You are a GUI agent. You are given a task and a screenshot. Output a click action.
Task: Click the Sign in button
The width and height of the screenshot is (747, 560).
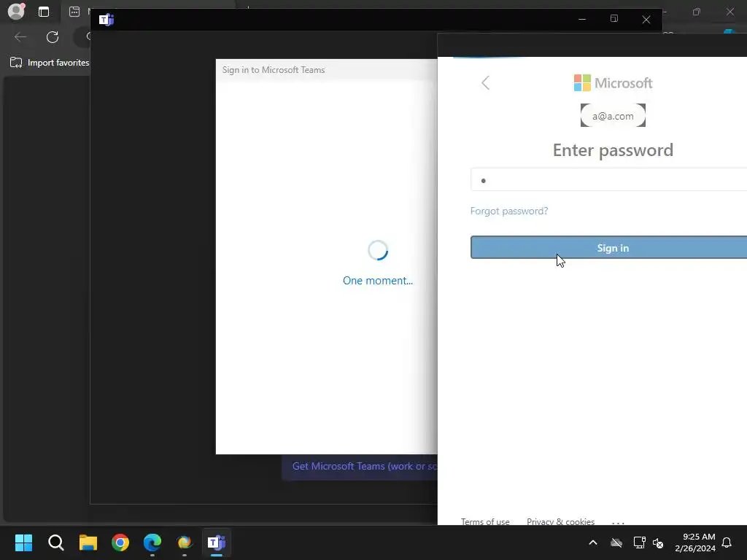coord(608,248)
